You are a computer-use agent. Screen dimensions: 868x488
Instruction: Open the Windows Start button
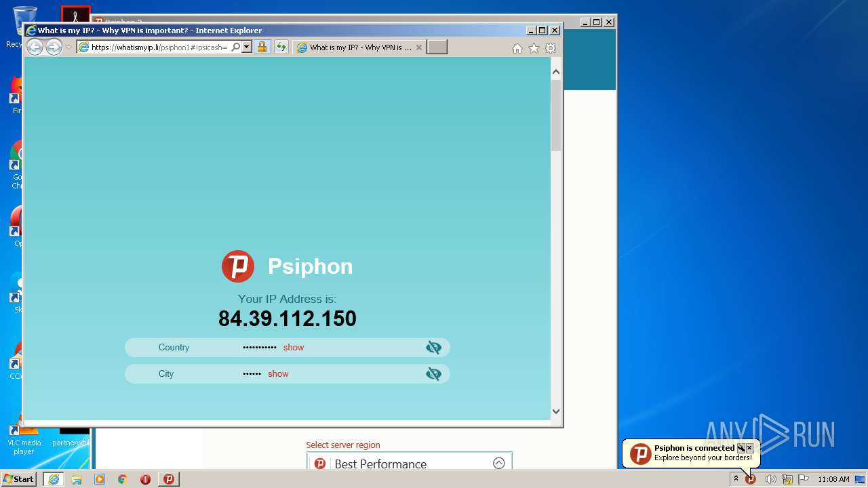tap(19, 479)
